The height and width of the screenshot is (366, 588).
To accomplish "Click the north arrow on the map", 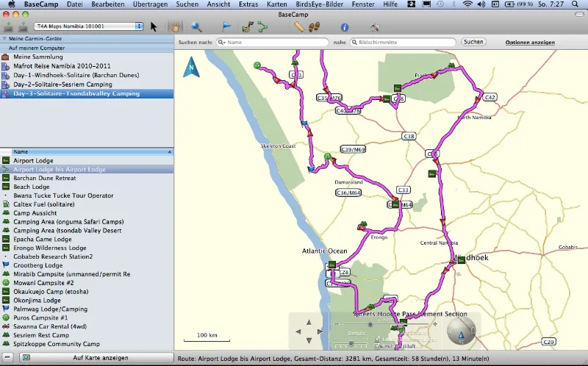I will pos(191,67).
